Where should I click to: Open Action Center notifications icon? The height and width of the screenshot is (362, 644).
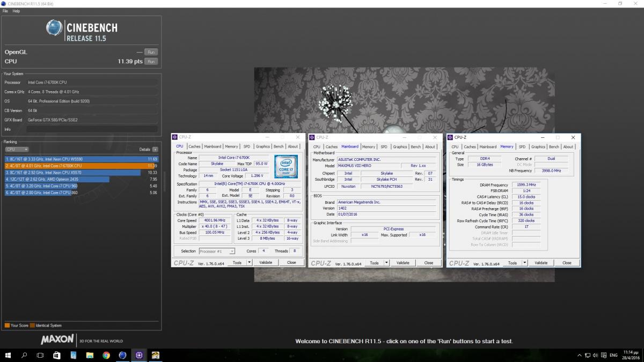click(x=605, y=355)
